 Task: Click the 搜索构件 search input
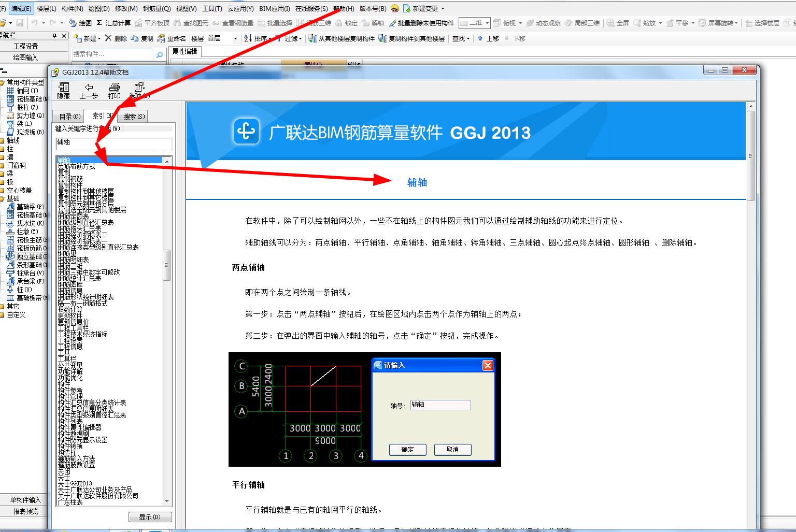click(x=113, y=54)
